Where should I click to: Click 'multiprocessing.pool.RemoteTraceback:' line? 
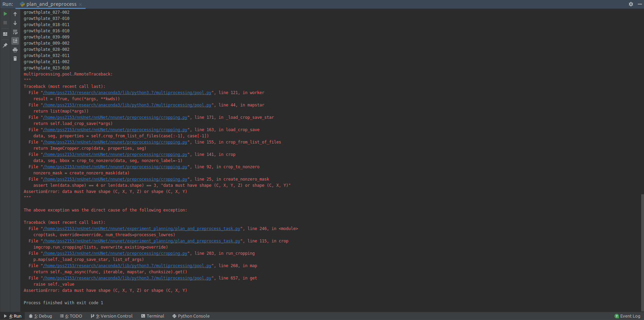(68, 74)
